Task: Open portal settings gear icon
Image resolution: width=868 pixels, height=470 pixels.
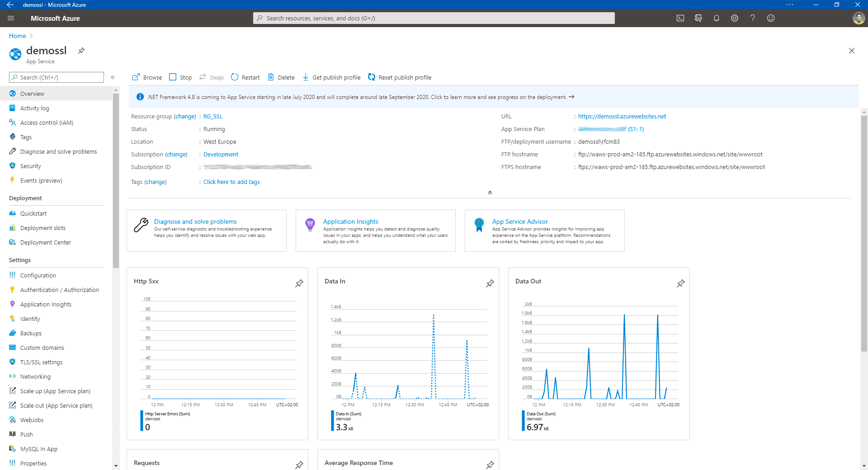Action: click(735, 18)
